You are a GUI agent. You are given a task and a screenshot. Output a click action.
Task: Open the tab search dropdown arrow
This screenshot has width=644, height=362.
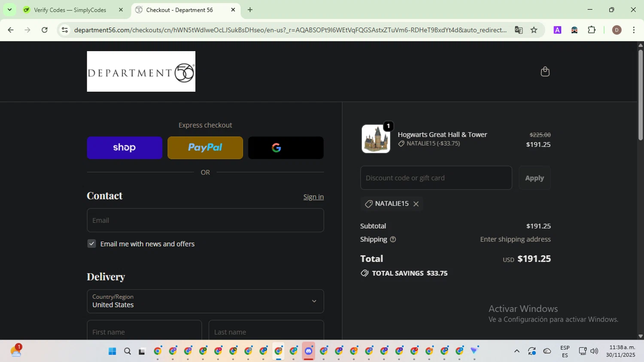9,9
